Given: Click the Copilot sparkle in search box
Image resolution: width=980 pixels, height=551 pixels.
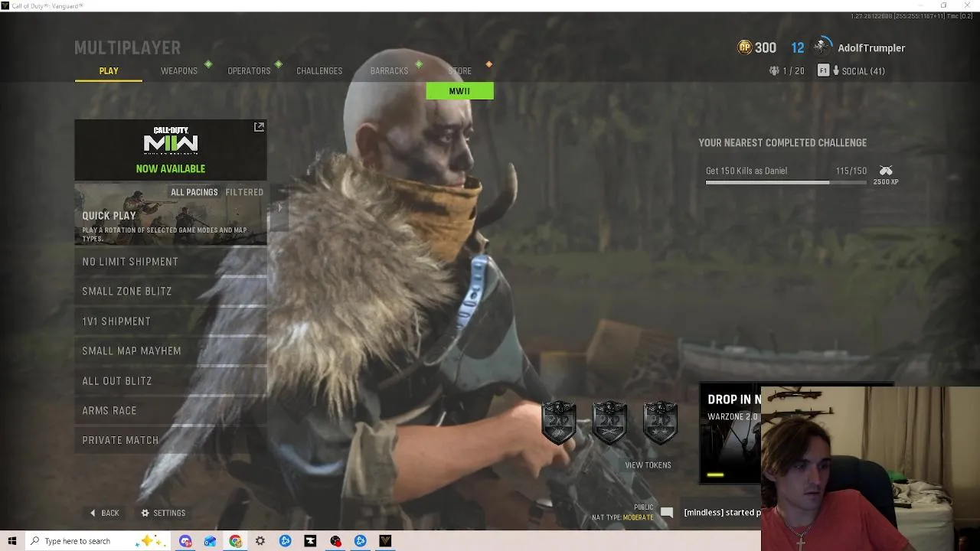Looking at the screenshot, I should pyautogui.click(x=149, y=540).
